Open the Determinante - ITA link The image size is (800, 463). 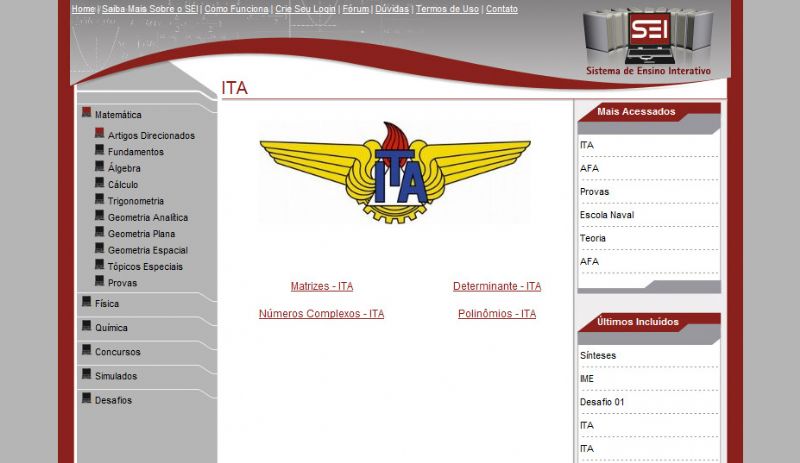pyautogui.click(x=497, y=286)
